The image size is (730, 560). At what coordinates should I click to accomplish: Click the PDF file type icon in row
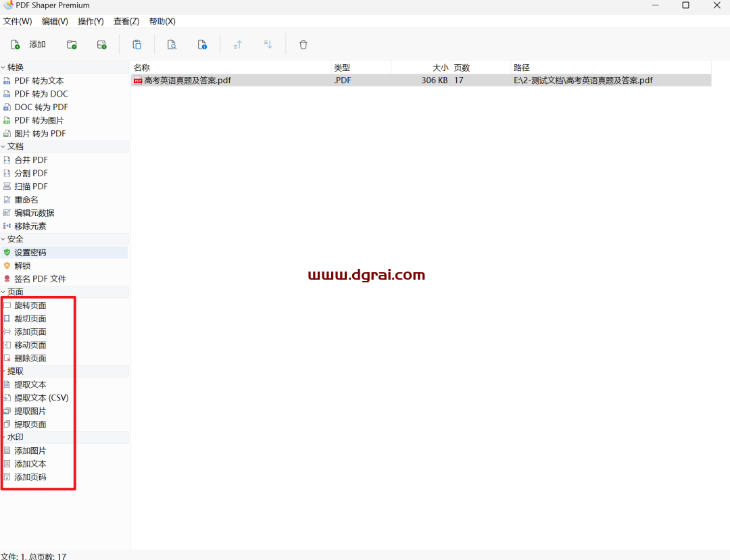(138, 80)
